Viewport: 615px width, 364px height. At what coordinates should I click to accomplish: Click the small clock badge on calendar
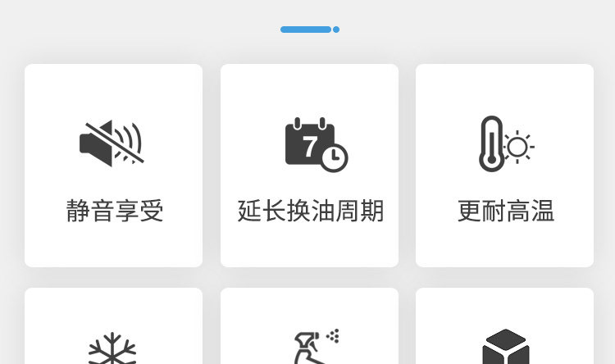point(335,158)
